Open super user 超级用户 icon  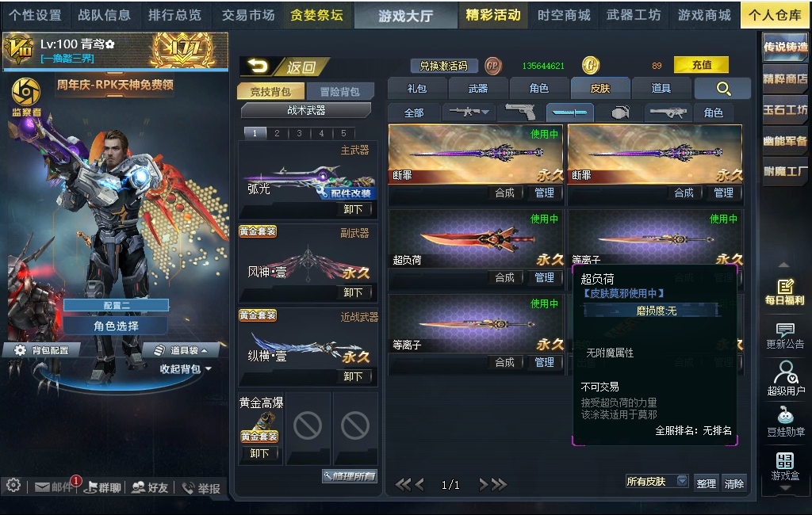point(786,379)
